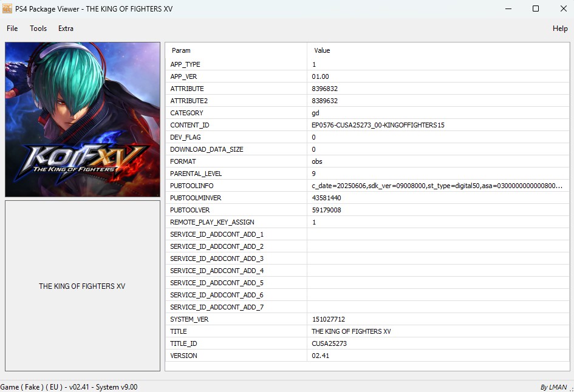The height and width of the screenshot is (392, 574).
Task: Open the Extra menu
Action: coord(66,29)
